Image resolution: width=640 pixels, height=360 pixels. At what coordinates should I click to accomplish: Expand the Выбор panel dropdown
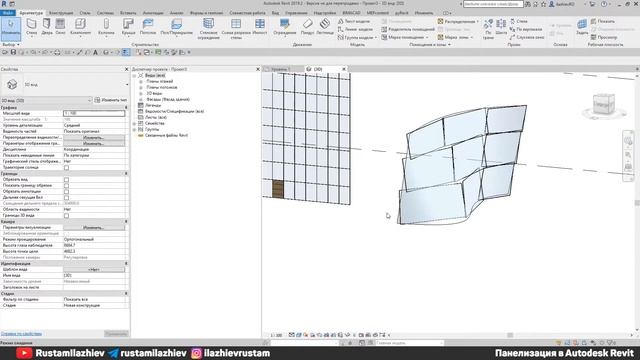coord(11,44)
